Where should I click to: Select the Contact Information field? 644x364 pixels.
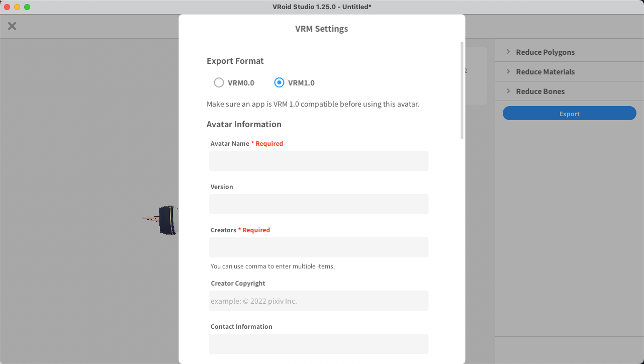tap(319, 344)
